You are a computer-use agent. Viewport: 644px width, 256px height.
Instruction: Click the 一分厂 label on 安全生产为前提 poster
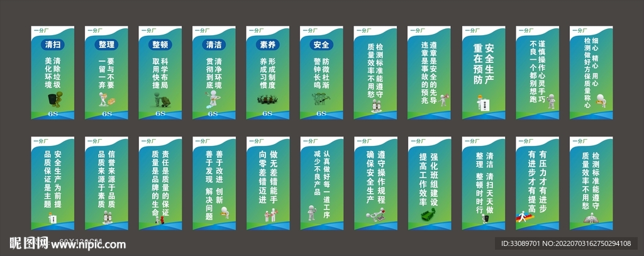pyautogui.click(x=40, y=141)
